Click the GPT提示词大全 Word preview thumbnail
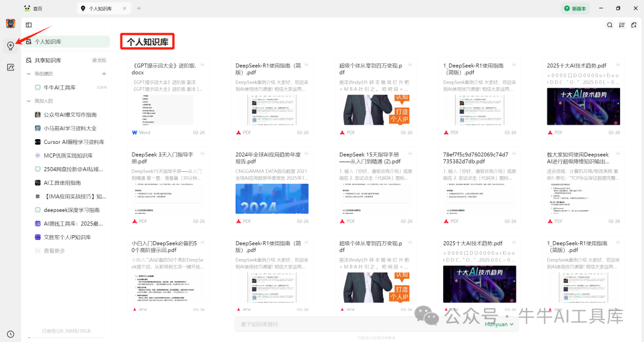This screenshot has height=342, width=644. (x=168, y=110)
